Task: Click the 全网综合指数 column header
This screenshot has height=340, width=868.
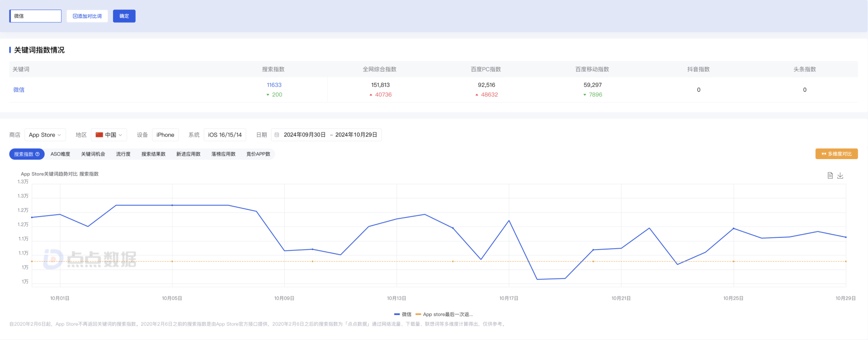Action: click(x=380, y=69)
